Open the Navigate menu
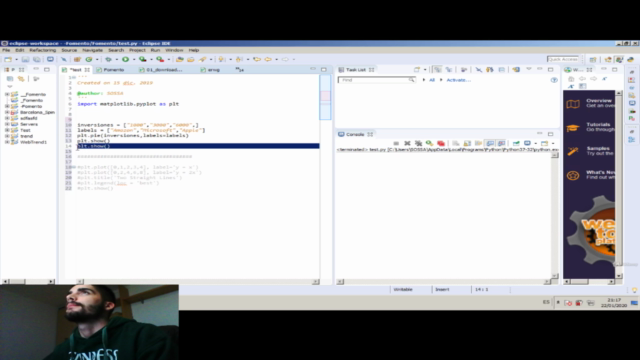This screenshot has height=360, width=640. tap(93, 50)
